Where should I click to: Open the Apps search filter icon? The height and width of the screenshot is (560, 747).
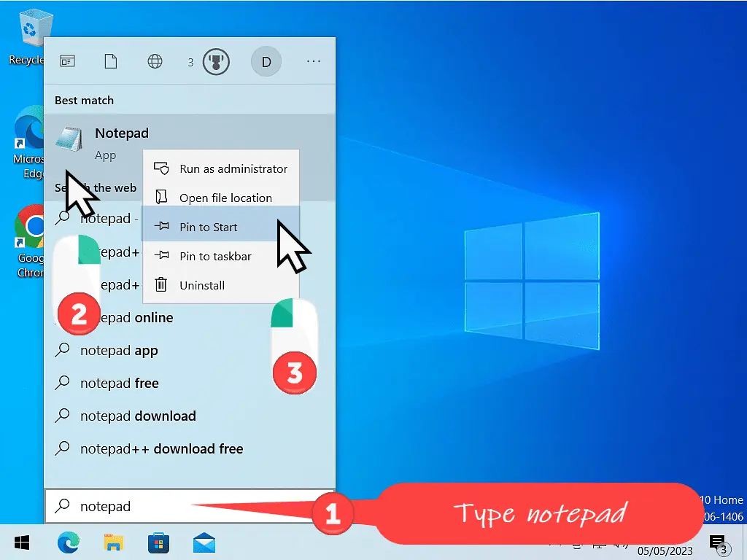[67, 61]
